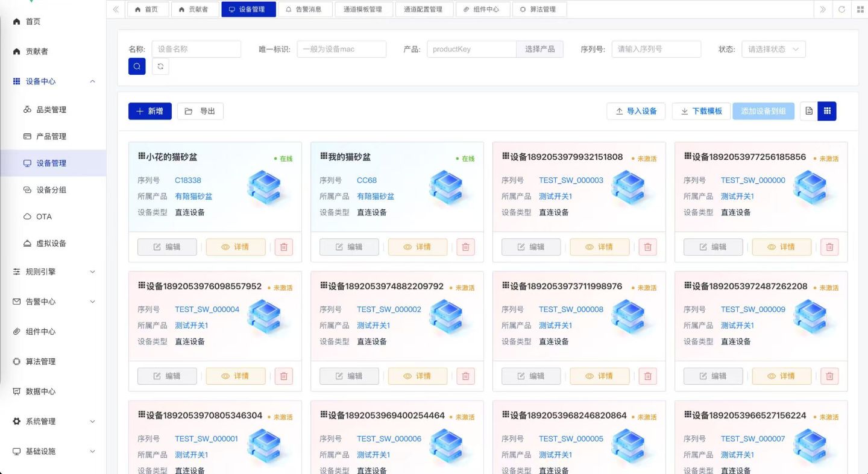Screen dimensions: 868x474
Task: Click the 设备名称 name input field
Action: coord(196,49)
